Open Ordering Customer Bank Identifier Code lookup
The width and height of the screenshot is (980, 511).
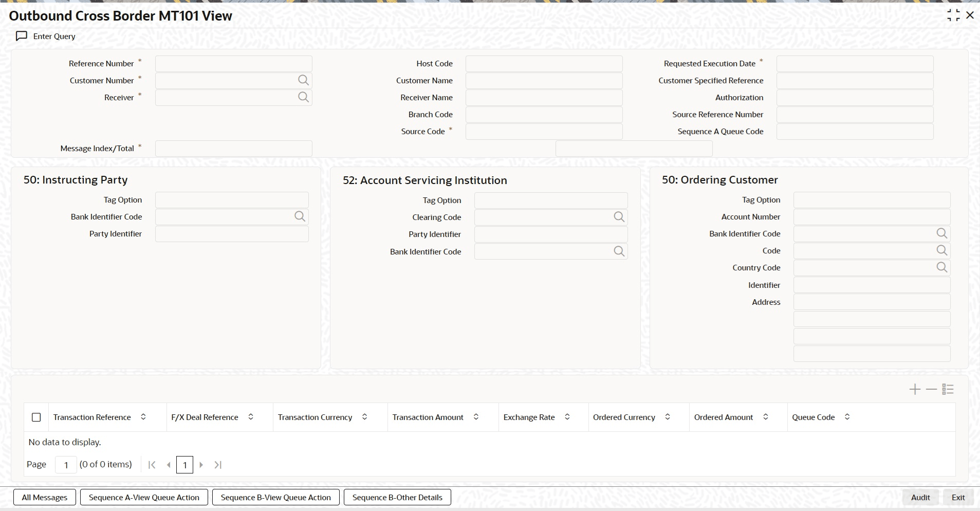point(941,233)
